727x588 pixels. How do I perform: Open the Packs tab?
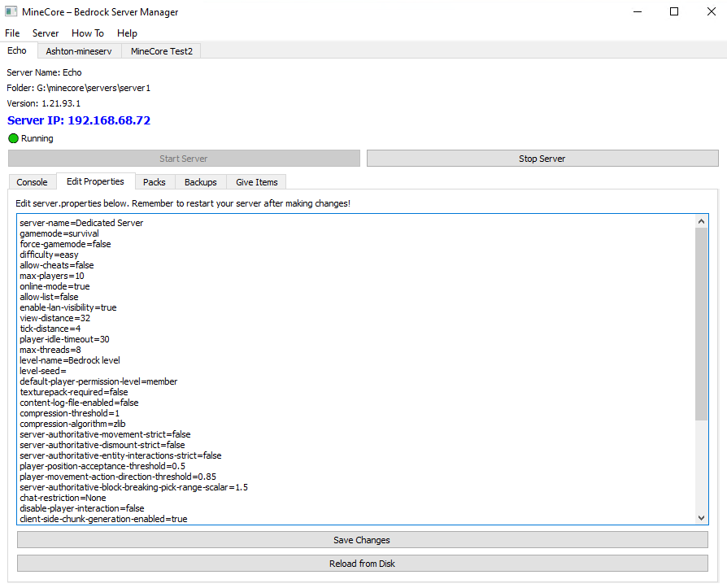click(x=155, y=182)
